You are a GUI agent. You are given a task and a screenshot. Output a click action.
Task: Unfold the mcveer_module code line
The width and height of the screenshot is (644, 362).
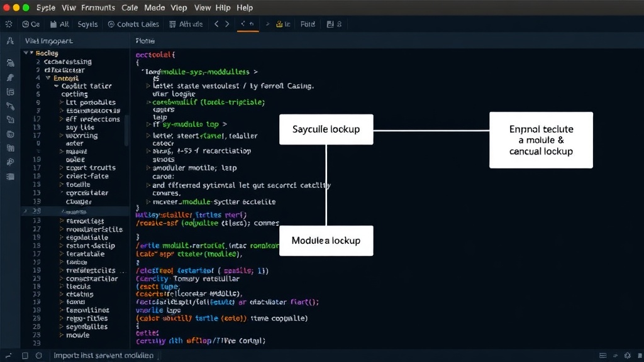[x=148, y=202]
